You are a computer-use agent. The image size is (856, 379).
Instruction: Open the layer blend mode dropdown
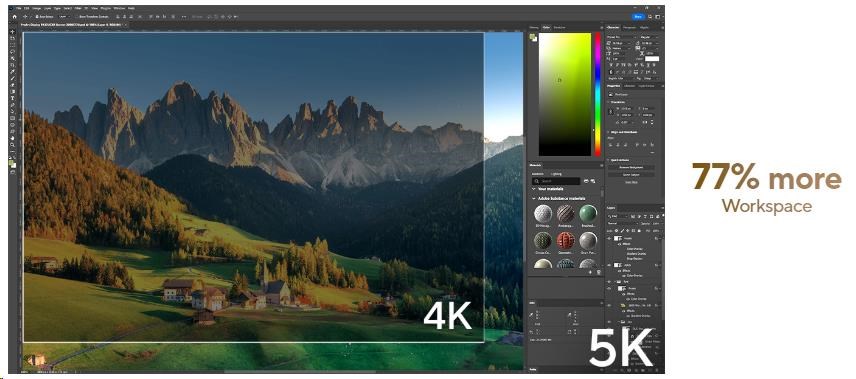[623, 223]
